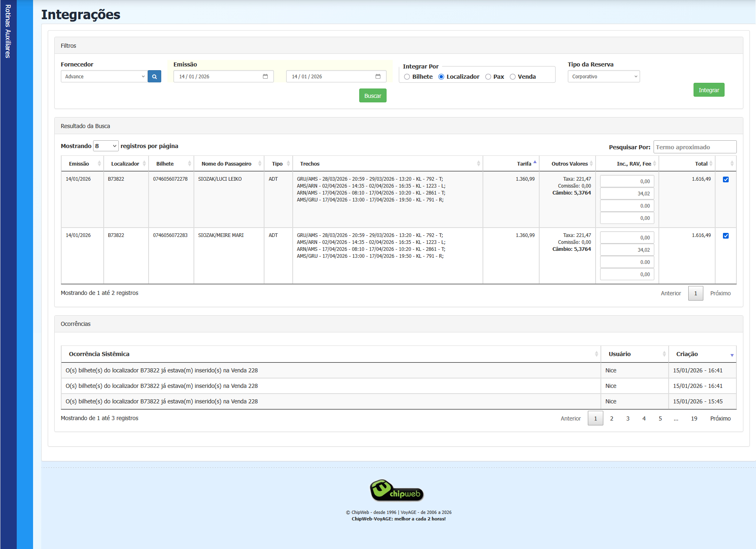This screenshot has height=549, width=756.
Task: Select the Bilhete radio option
Action: point(407,77)
